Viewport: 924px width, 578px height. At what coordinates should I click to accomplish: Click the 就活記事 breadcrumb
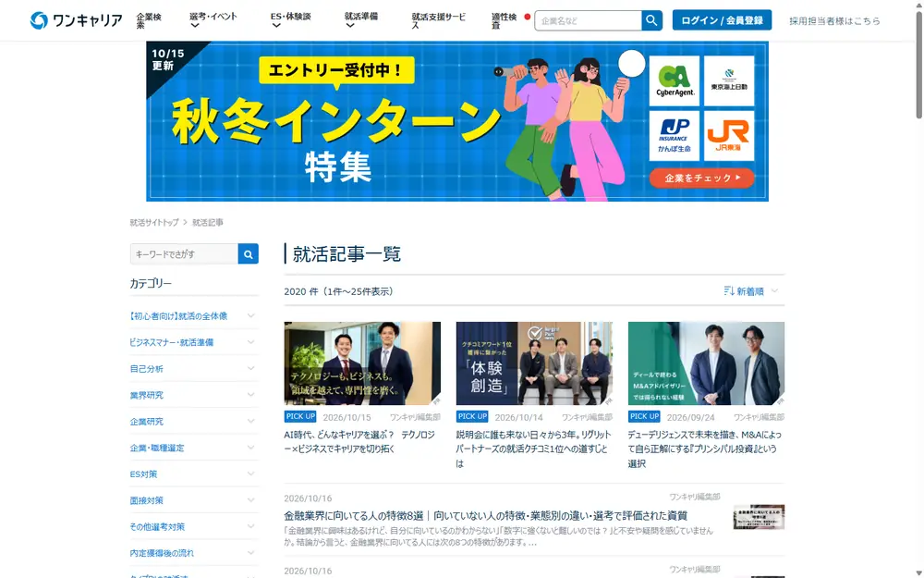207,222
